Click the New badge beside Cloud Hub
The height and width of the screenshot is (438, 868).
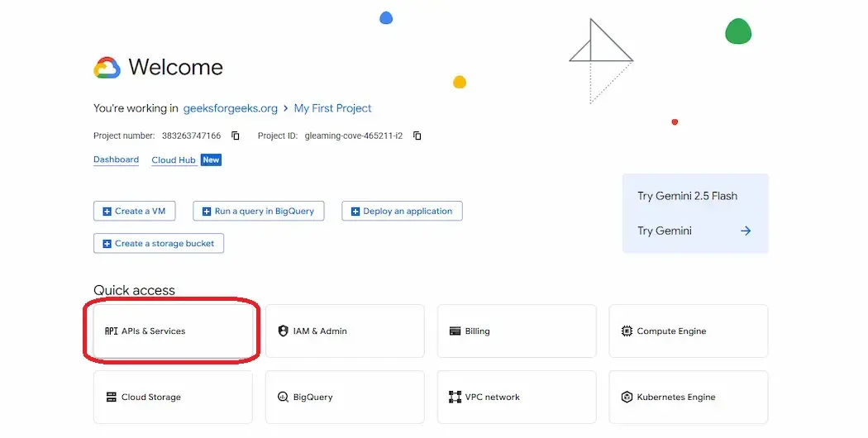point(211,160)
